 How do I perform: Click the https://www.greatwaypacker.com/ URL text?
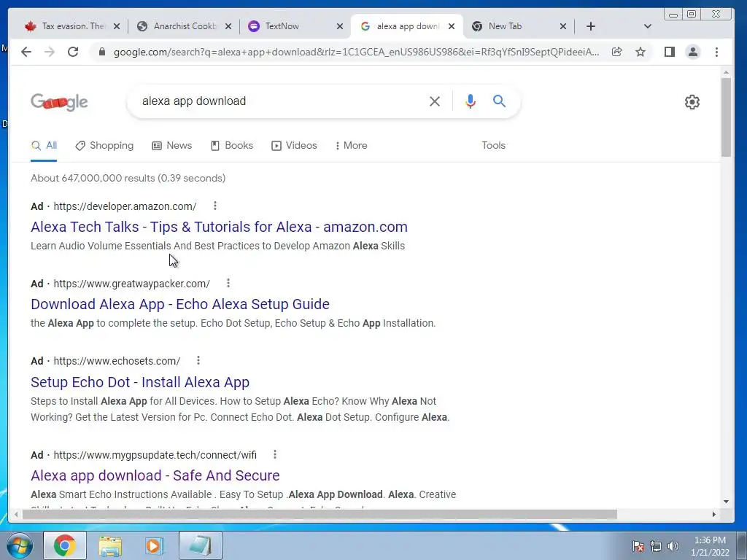tap(131, 284)
